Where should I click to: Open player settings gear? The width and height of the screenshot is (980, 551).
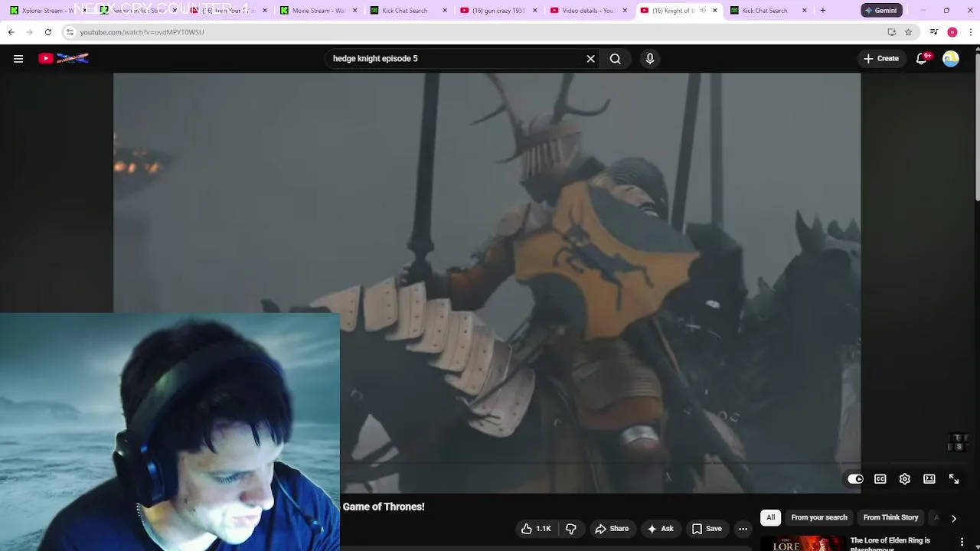[x=905, y=479]
